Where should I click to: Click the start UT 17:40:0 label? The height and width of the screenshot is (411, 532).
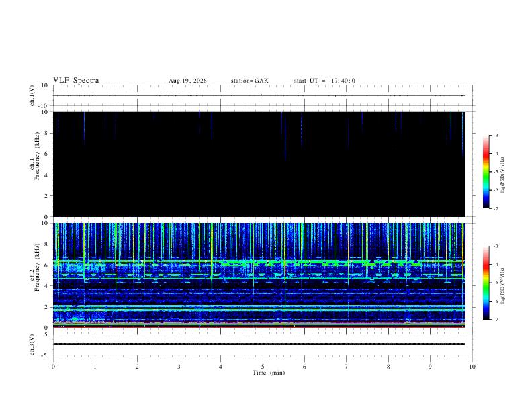coord(324,81)
